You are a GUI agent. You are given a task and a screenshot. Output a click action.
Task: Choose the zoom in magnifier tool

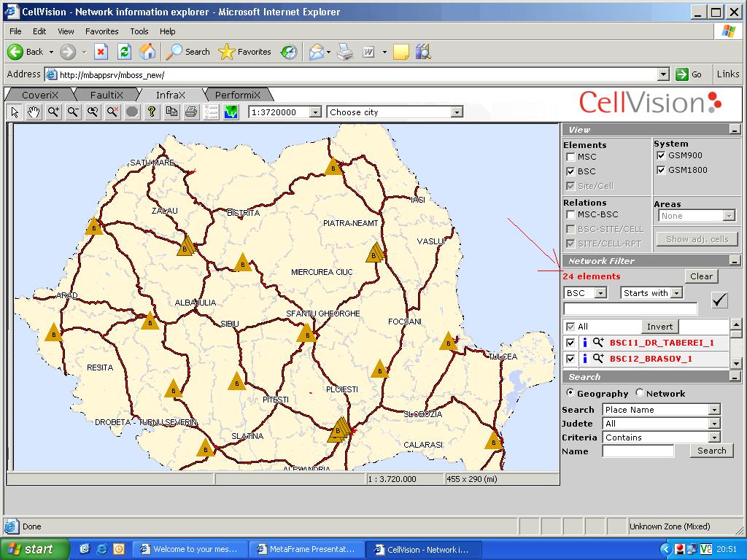[x=53, y=112]
